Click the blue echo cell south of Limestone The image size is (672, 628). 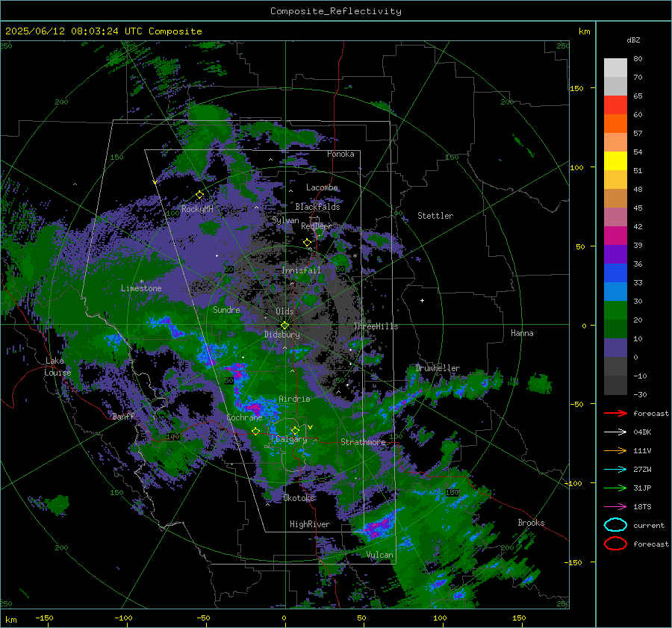coord(164,323)
